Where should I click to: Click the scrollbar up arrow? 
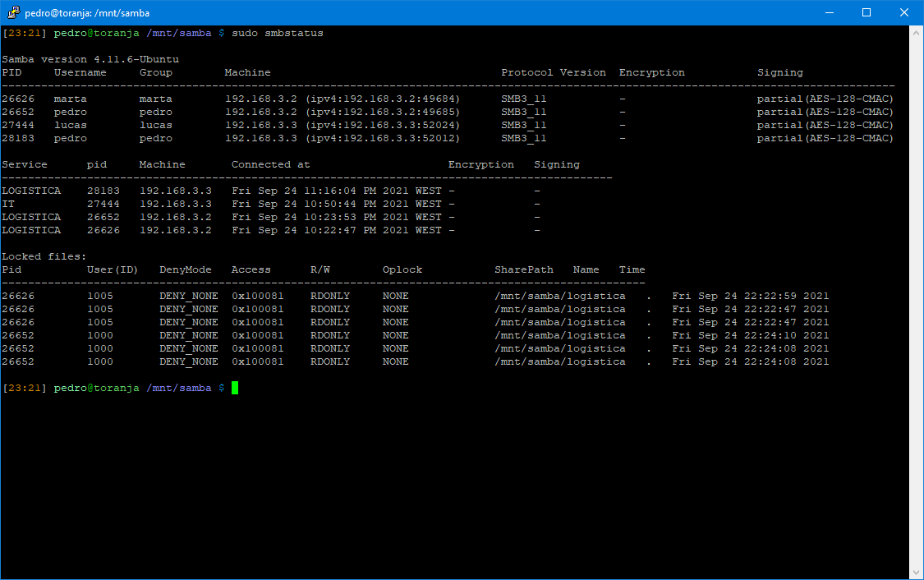click(x=915, y=33)
